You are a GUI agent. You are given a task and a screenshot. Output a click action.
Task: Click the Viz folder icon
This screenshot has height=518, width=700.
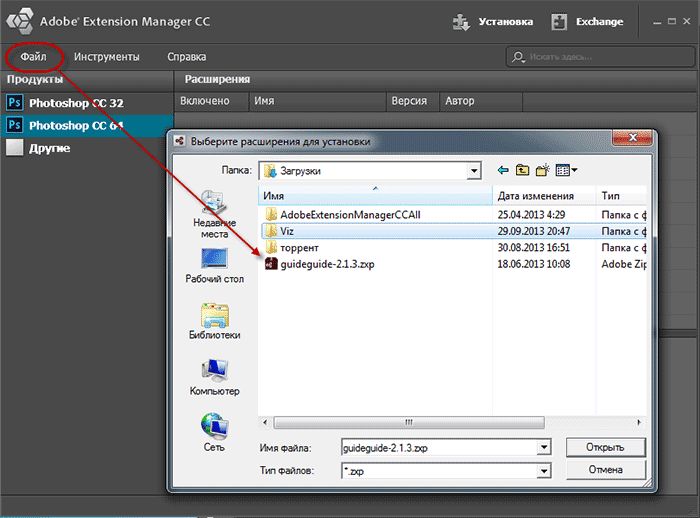(271, 231)
